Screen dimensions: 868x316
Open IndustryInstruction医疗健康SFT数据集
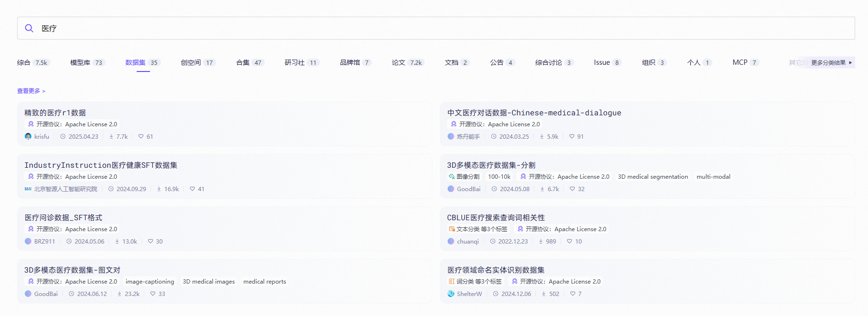[x=101, y=165]
